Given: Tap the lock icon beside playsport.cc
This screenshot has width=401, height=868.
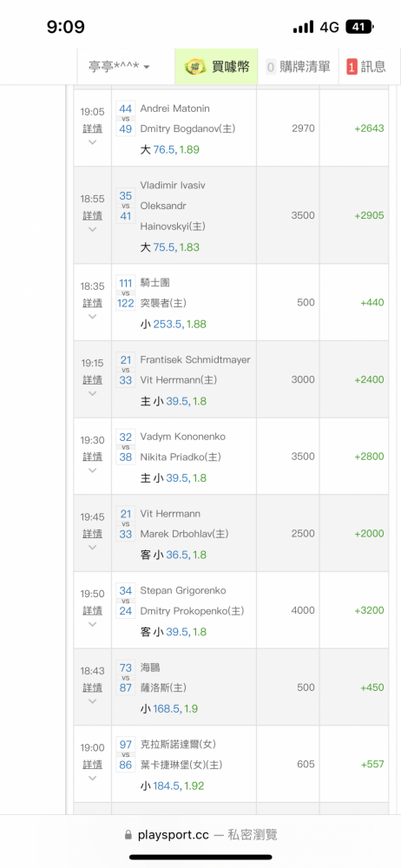Looking at the screenshot, I should [128, 834].
